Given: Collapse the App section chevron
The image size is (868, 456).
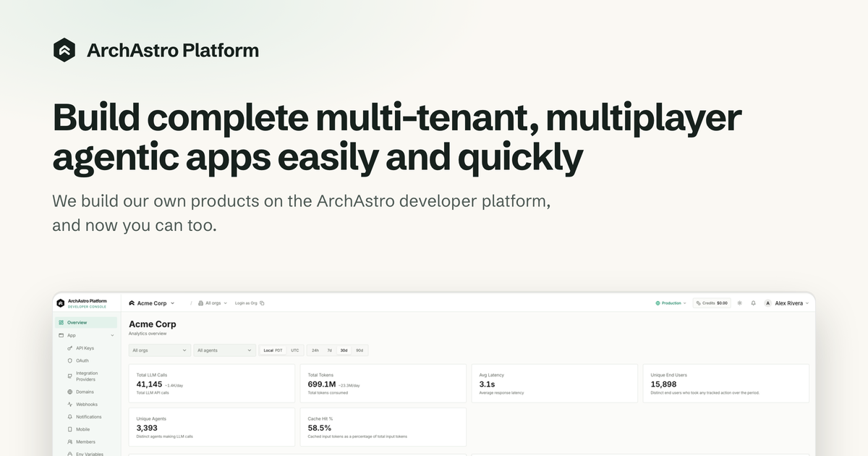Looking at the screenshot, I should click(112, 336).
